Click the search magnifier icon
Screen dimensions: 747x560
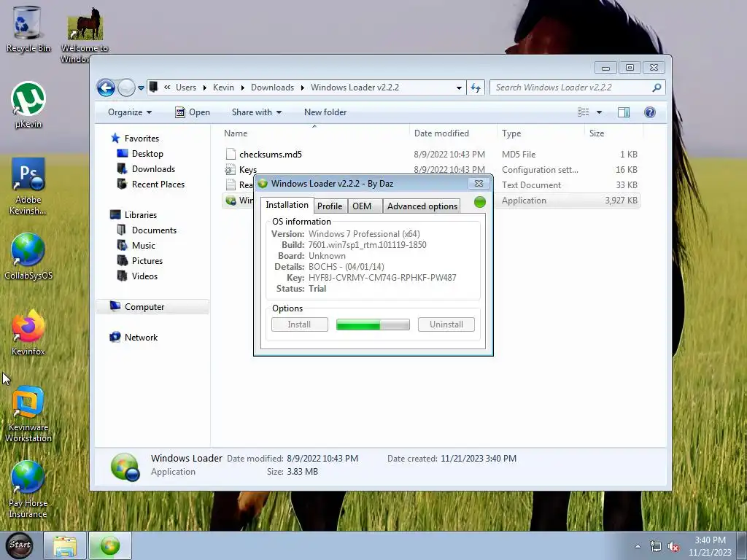(657, 87)
